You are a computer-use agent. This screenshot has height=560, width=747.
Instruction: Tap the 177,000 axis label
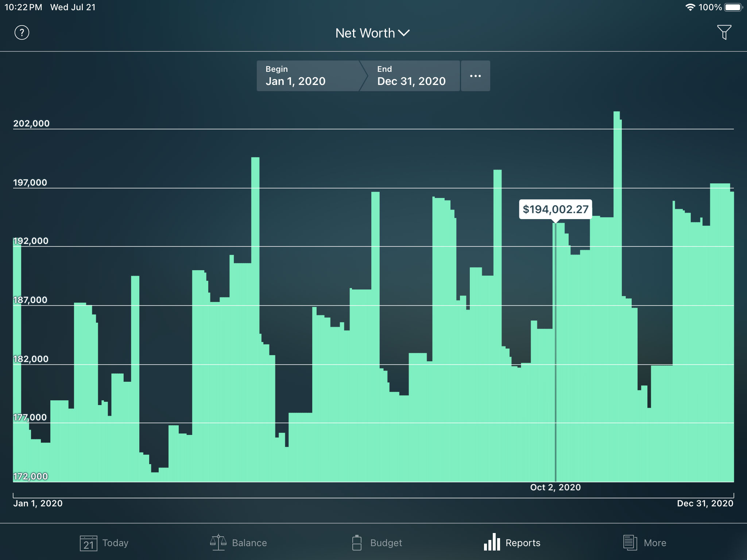point(30,417)
